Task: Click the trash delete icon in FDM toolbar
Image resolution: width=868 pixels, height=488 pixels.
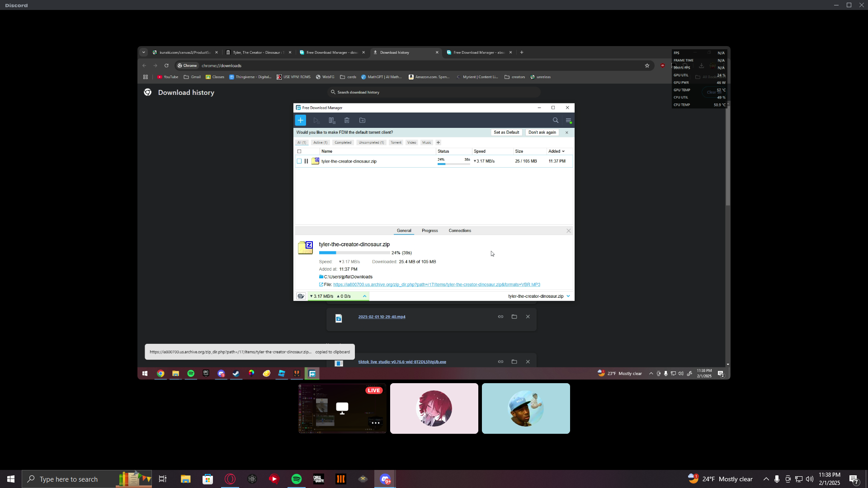Action: 347,120
